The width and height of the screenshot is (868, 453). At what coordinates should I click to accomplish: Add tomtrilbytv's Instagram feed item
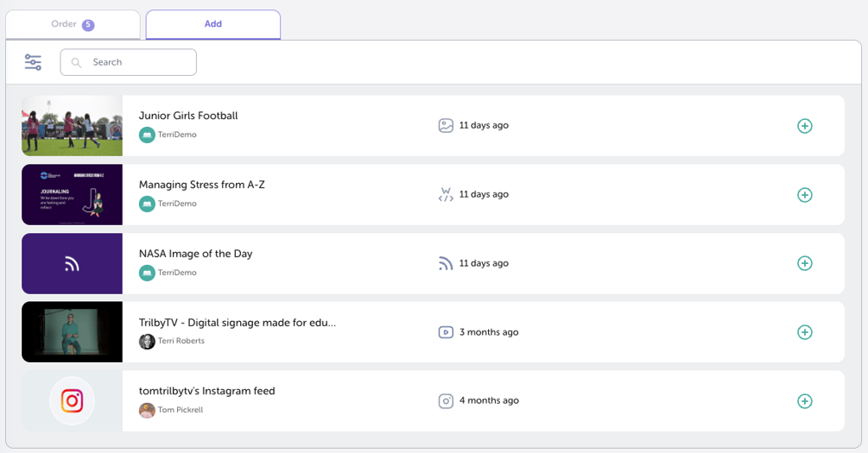click(804, 401)
